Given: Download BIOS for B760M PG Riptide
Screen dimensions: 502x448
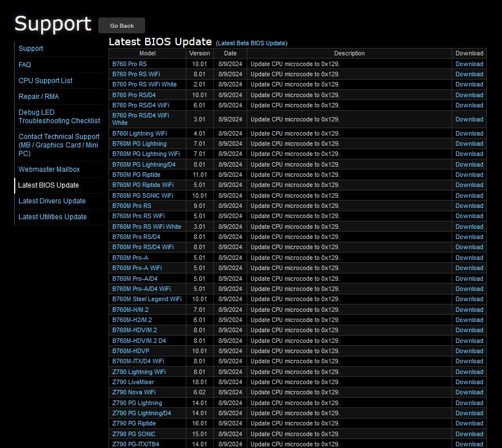Looking at the screenshot, I should pyautogui.click(x=469, y=175).
